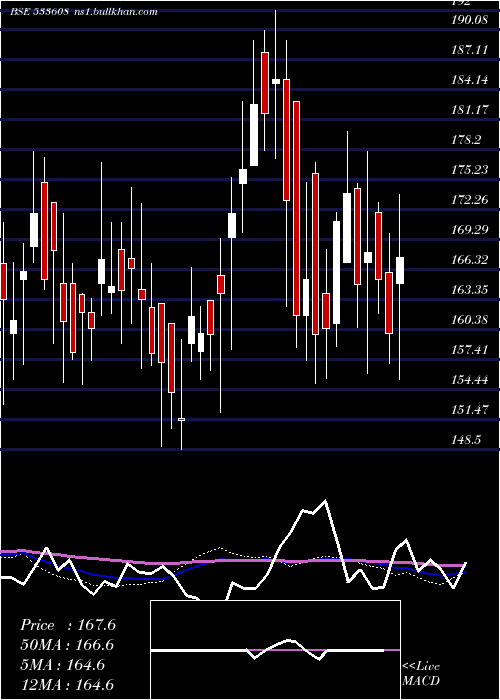Click the 151.47 price axis label

click(470, 410)
